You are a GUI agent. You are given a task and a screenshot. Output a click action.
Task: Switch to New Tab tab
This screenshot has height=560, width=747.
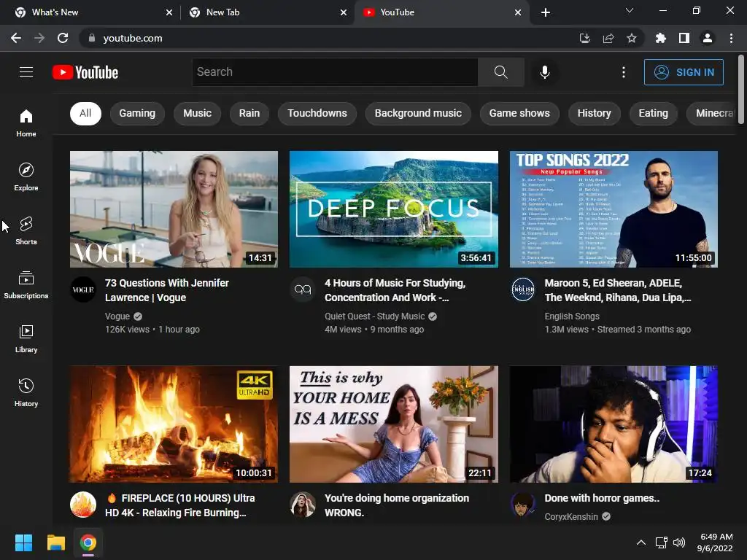[x=268, y=12]
